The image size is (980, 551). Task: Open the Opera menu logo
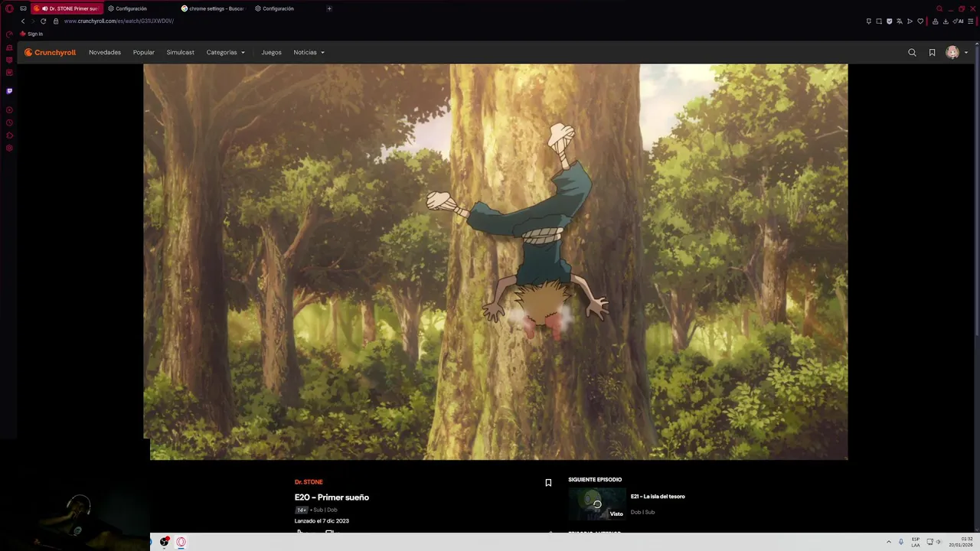point(9,8)
